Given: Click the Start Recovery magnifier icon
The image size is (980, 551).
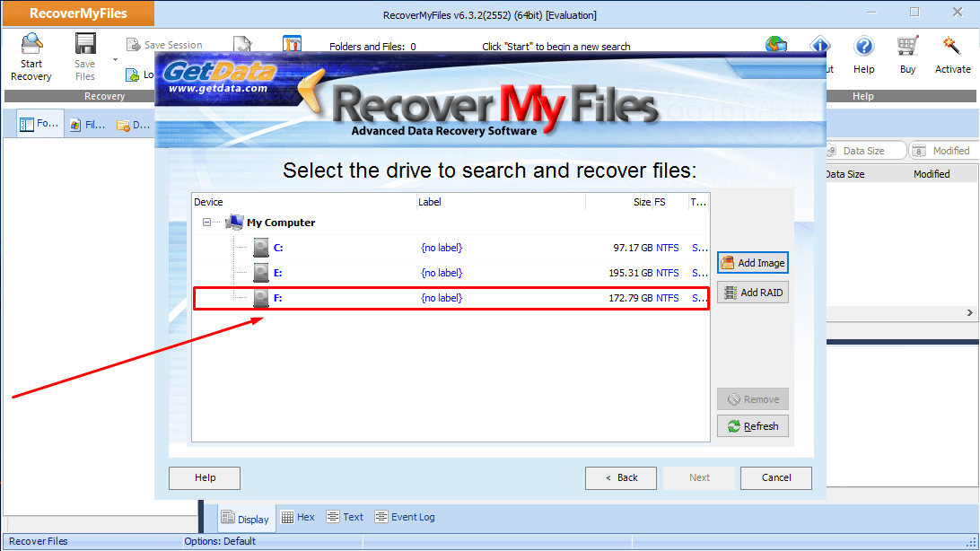Looking at the screenshot, I should 31,45.
